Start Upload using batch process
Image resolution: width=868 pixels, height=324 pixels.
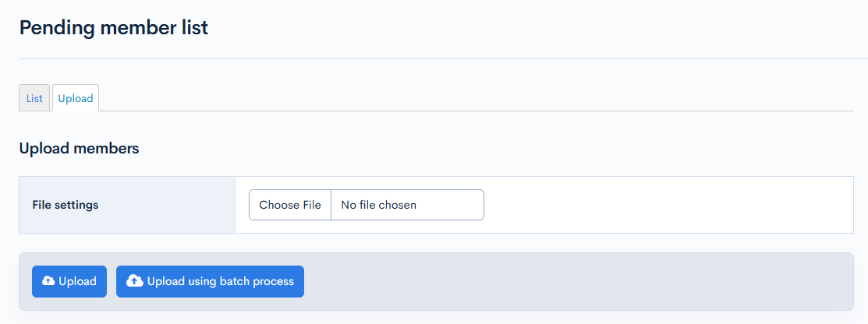pyautogui.click(x=210, y=281)
